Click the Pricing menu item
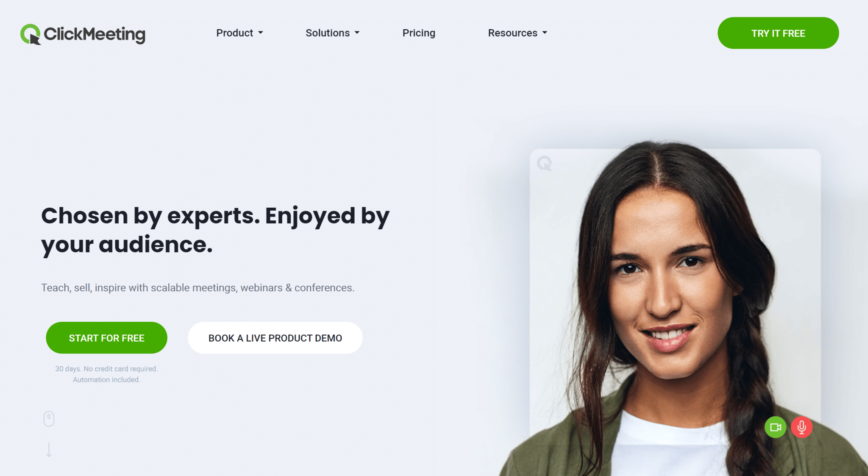This screenshot has width=868, height=476. [x=418, y=33]
